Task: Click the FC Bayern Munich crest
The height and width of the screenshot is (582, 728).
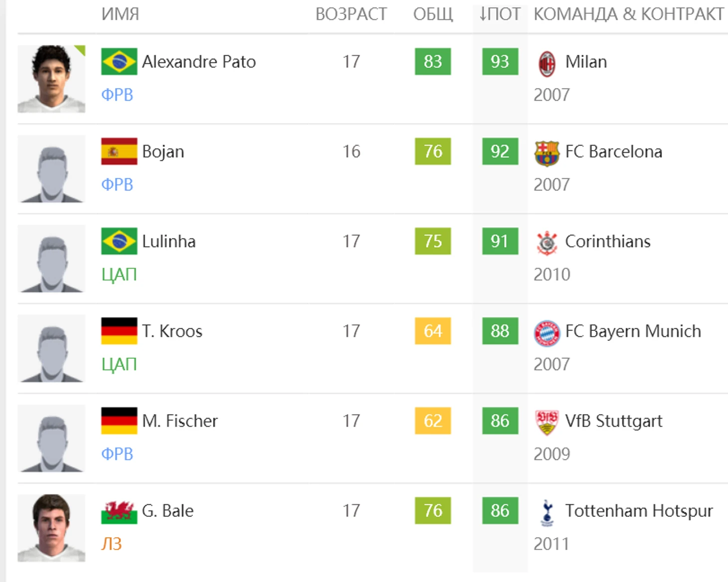Action: coord(546,332)
